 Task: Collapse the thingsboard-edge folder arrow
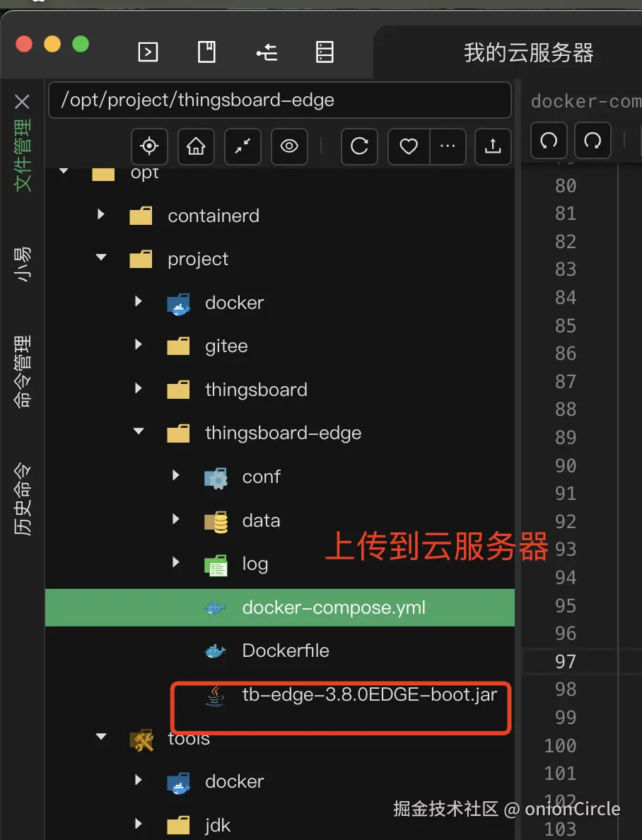139,431
